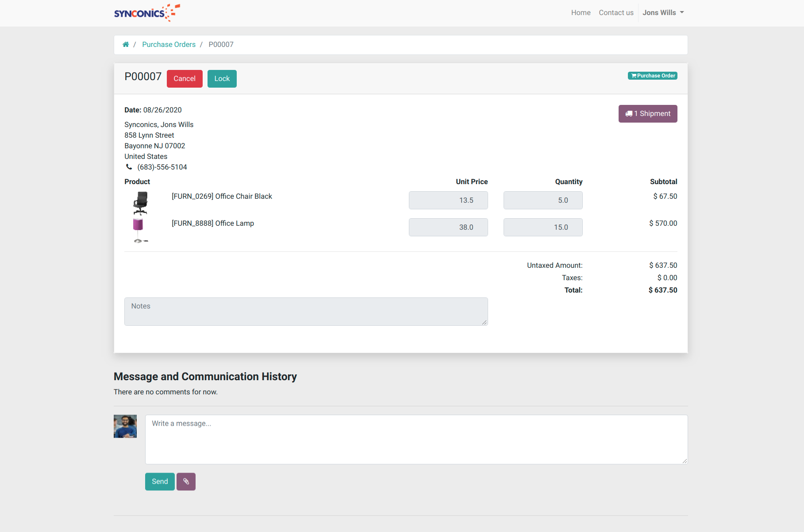The height and width of the screenshot is (532, 804).
Task: Focus the Notes text area
Action: click(x=306, y=312)
